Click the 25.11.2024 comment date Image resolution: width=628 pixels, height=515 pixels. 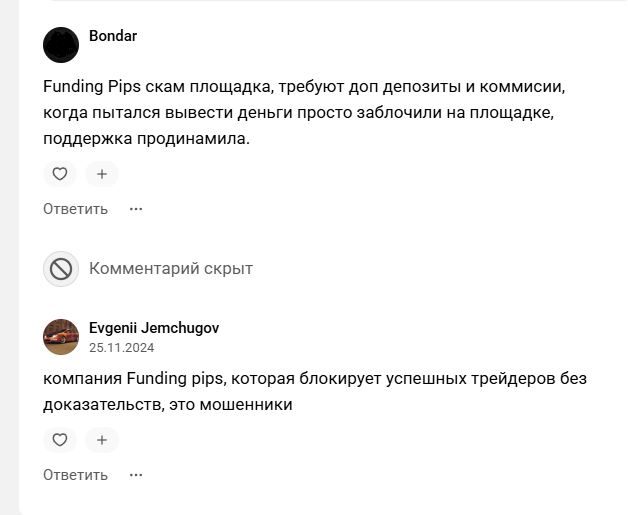(121, 348)
